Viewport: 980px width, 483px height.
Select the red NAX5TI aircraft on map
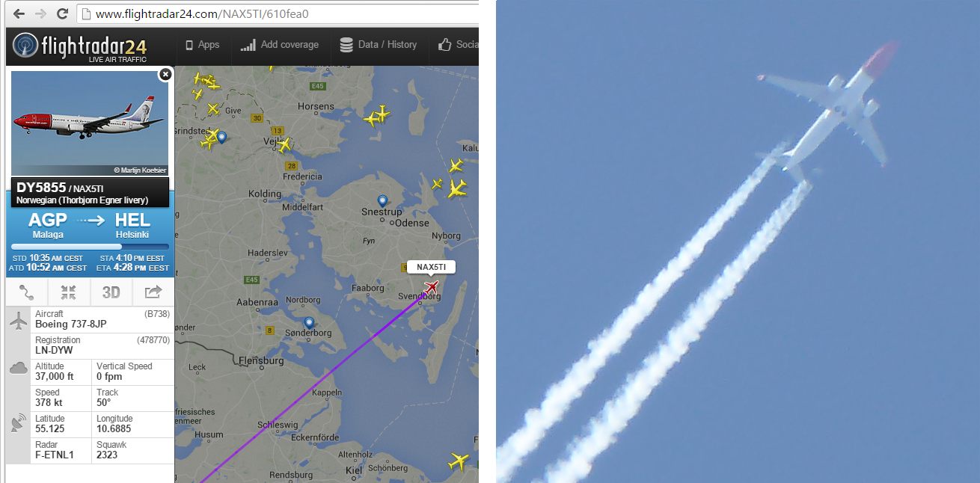tap(431, 288)
